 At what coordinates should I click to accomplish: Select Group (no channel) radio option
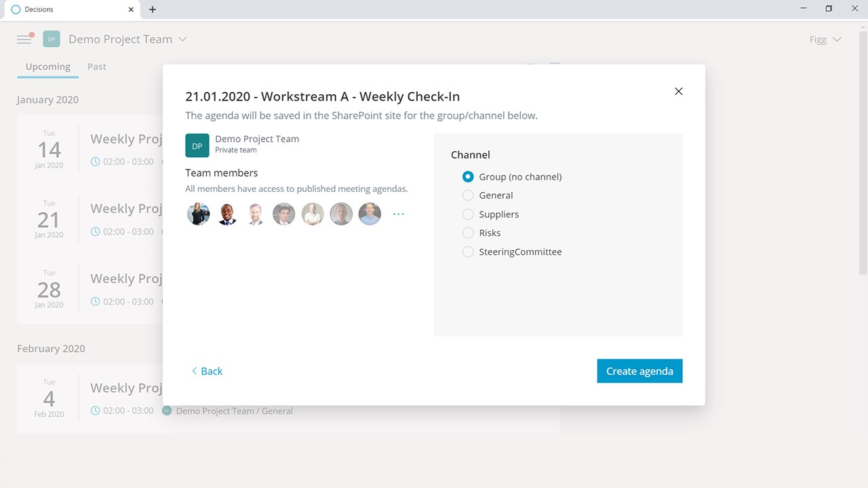468,177
